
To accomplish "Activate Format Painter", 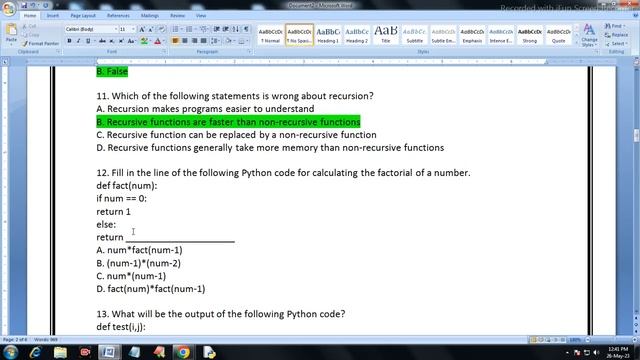I will coord(40,43).
